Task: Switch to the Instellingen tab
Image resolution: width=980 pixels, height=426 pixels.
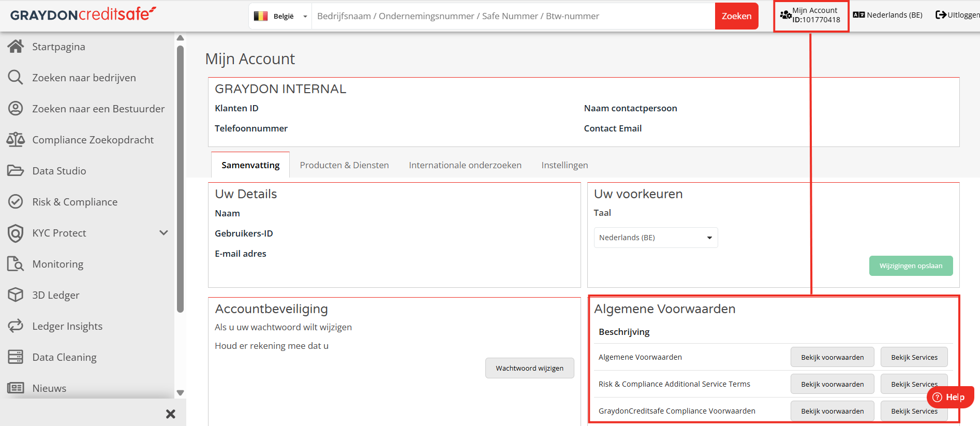Action: pos(565,165)
